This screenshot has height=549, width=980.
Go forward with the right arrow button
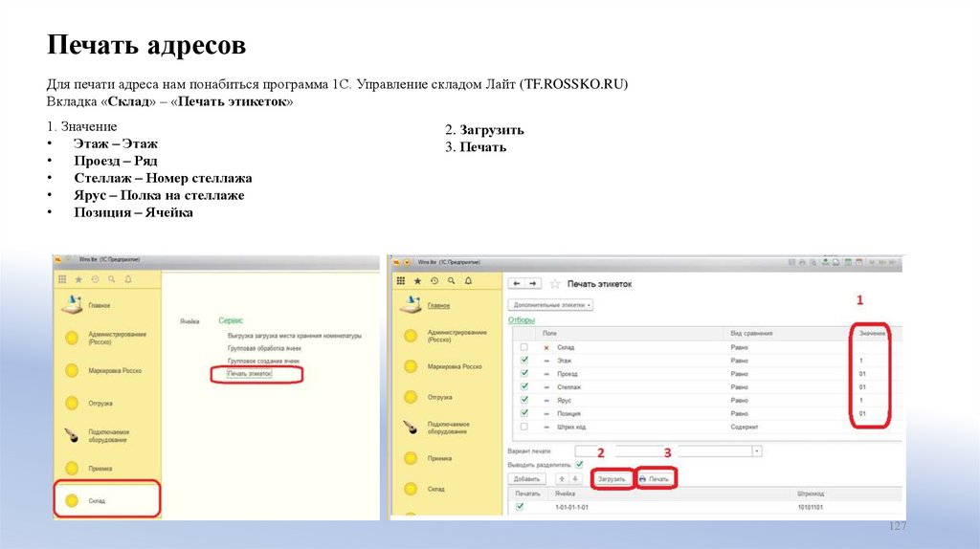532,283
